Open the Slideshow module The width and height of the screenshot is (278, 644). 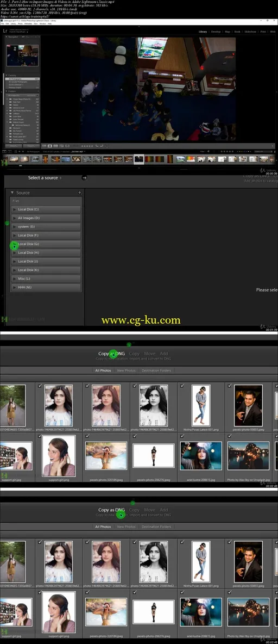pyautogui.click(x=250, y=32)
